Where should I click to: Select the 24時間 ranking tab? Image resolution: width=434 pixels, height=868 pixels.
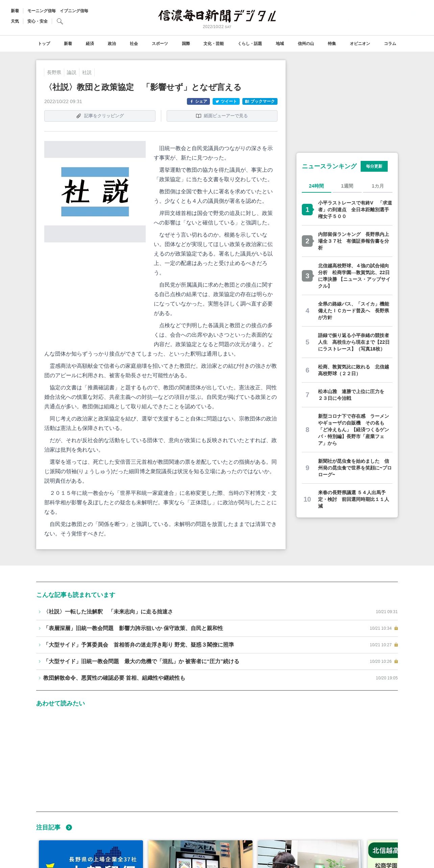(x=316, y=186)
